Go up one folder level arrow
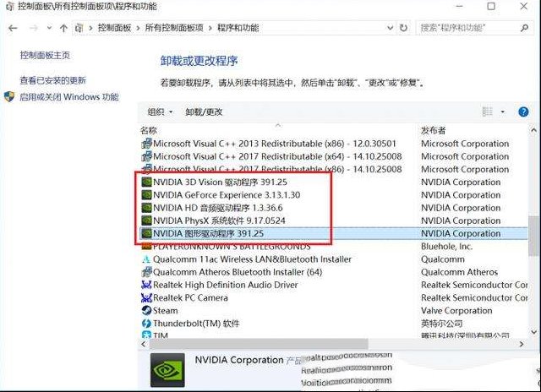Image resolution: width=541 pixels, height=392 pixels. click(x=63, y=28)
